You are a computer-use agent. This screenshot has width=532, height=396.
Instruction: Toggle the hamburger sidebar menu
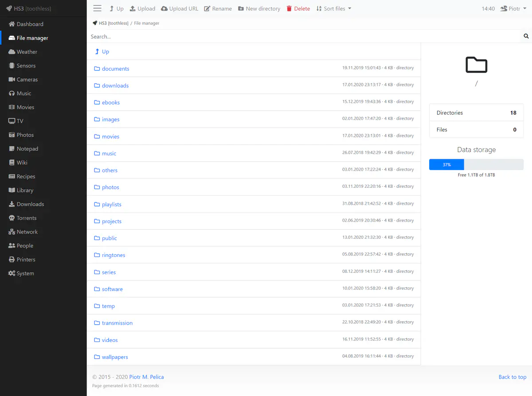click(x=98, y=8)
